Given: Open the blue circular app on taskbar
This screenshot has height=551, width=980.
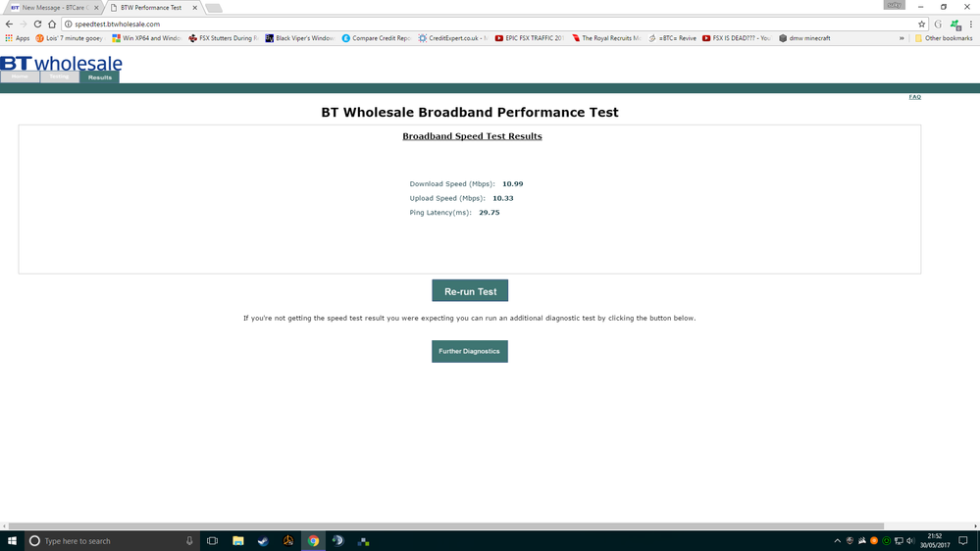Looking at the screenshot, I should click(x=338, y=541).
